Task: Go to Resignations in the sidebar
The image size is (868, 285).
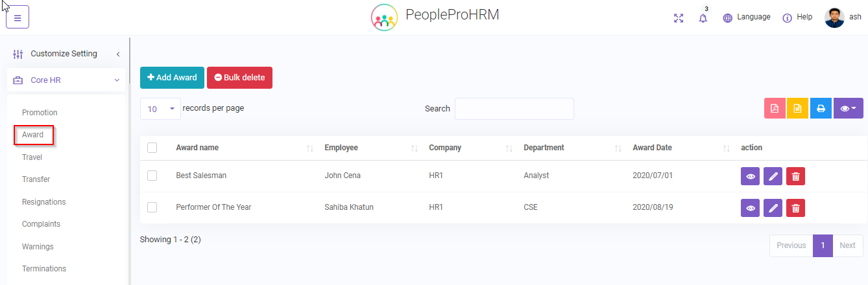Action: tap(43, 202)
